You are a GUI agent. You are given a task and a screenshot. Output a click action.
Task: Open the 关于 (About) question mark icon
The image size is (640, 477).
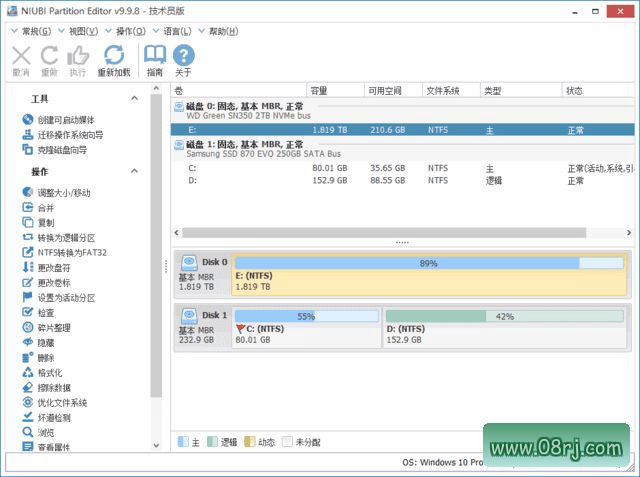184,55
